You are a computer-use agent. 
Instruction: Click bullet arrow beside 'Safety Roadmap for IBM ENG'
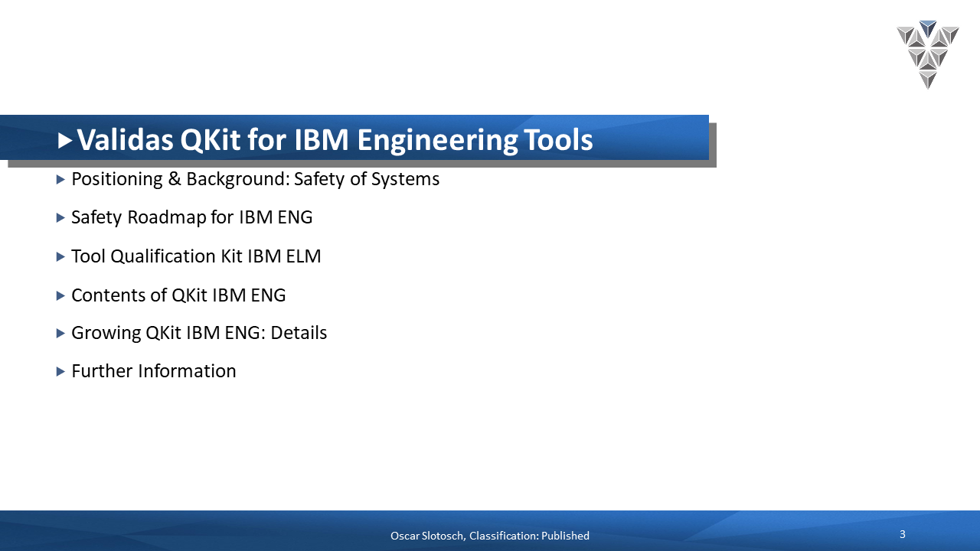pyautogui.click(x=61, y=218)
